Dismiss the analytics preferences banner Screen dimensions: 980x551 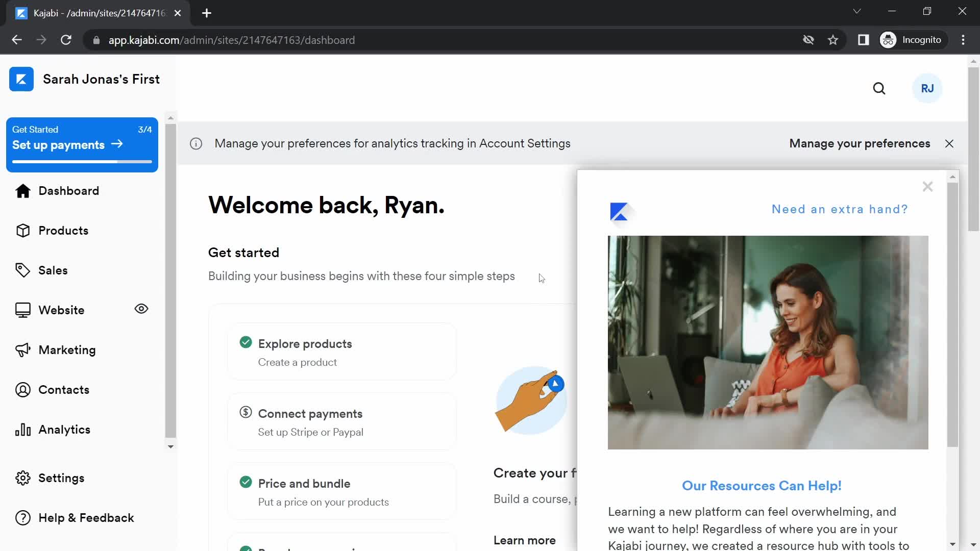click(x=950, y=143)
